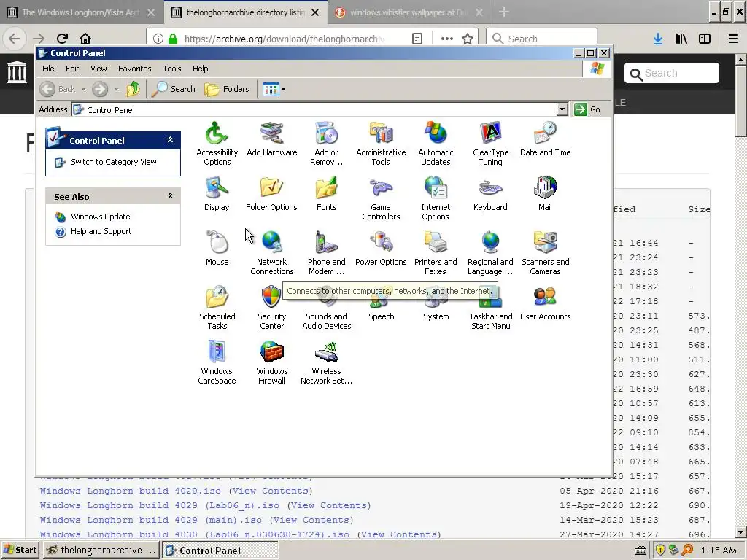Collapse the See Also pane

point(170,195)
